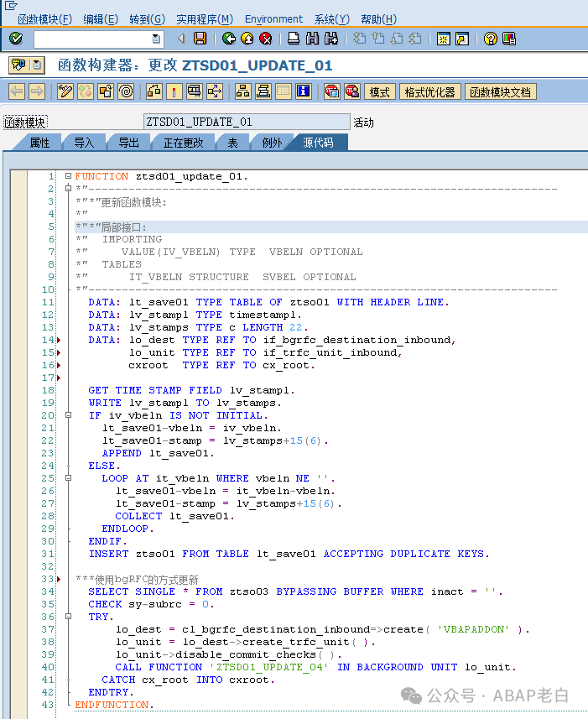
Task: Click the Save floppy disk icon
Action: pos(200,39)
